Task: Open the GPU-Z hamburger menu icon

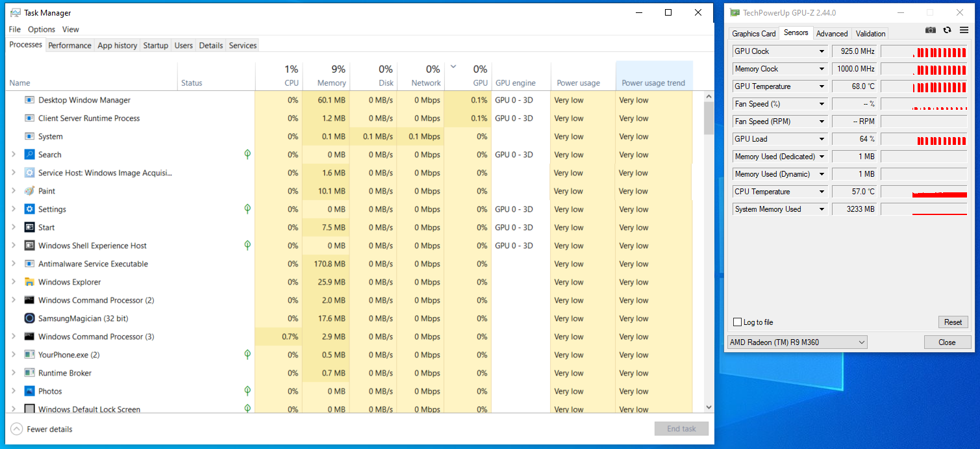Action: [964, 30]
